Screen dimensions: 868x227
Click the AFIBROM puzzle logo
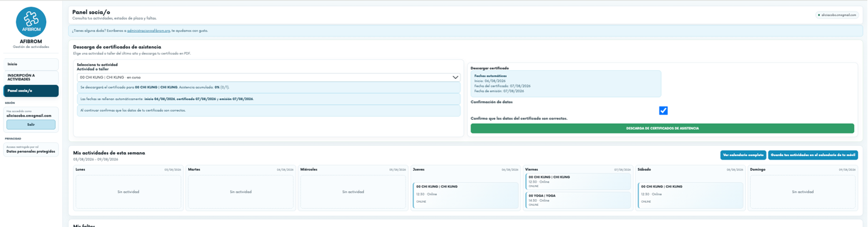(x=31, y=22)
